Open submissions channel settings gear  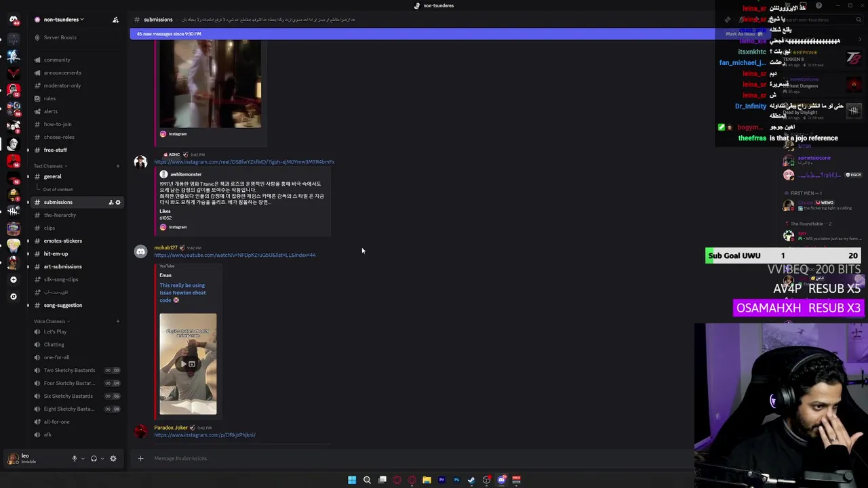coord(117,202)
